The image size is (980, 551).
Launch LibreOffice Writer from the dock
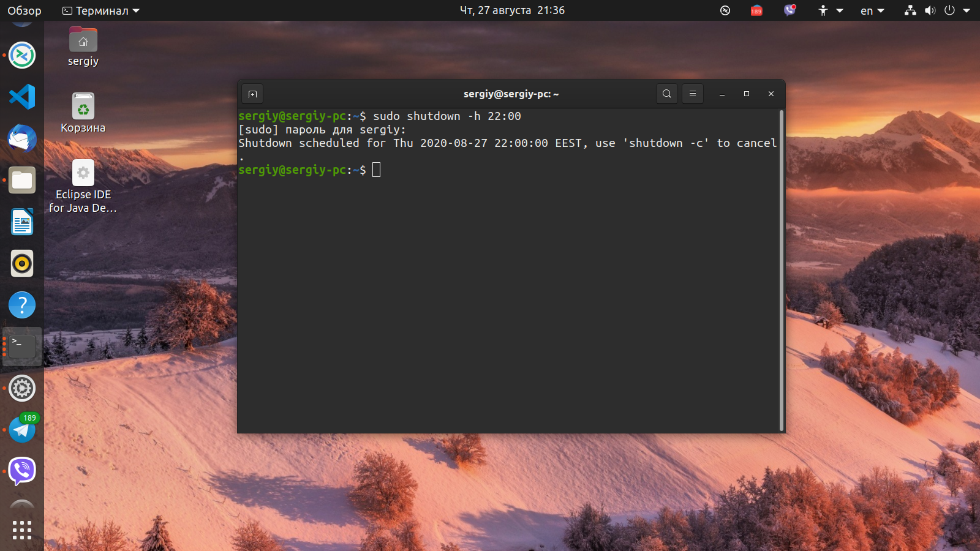(x=22, y=222)
